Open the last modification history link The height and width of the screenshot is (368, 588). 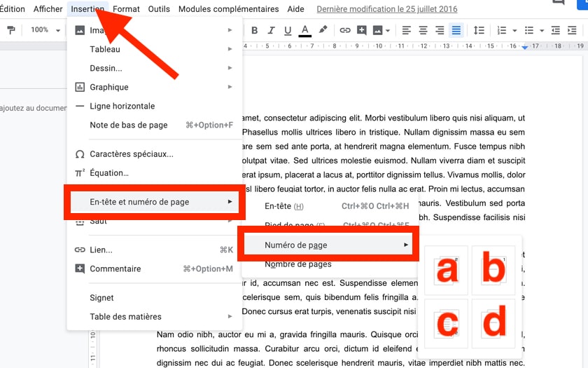pyautogui.click(x=387, y=9)
